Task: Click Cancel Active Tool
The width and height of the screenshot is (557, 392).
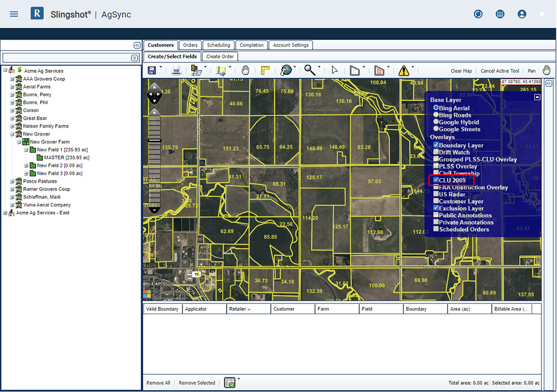Action: 500,71
